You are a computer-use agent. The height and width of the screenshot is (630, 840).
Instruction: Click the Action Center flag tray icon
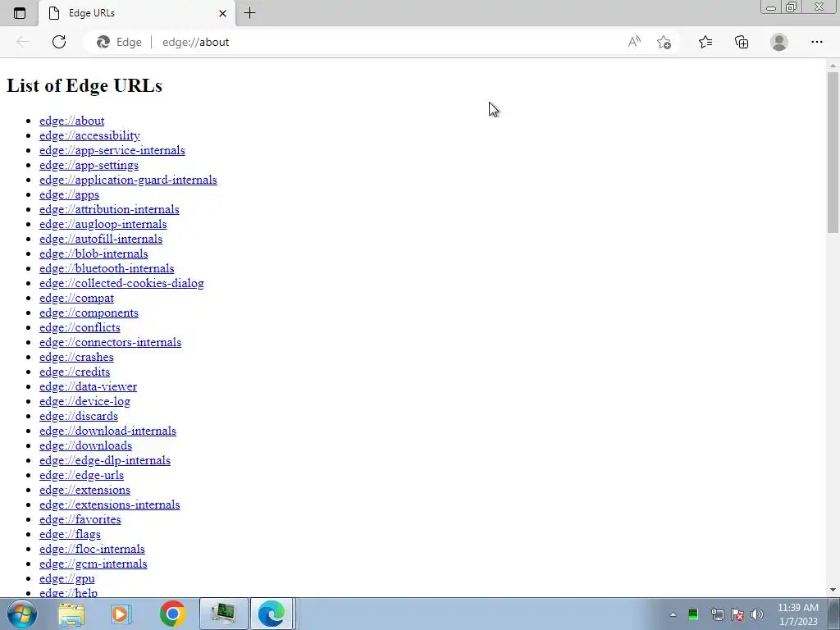[737, 614]
